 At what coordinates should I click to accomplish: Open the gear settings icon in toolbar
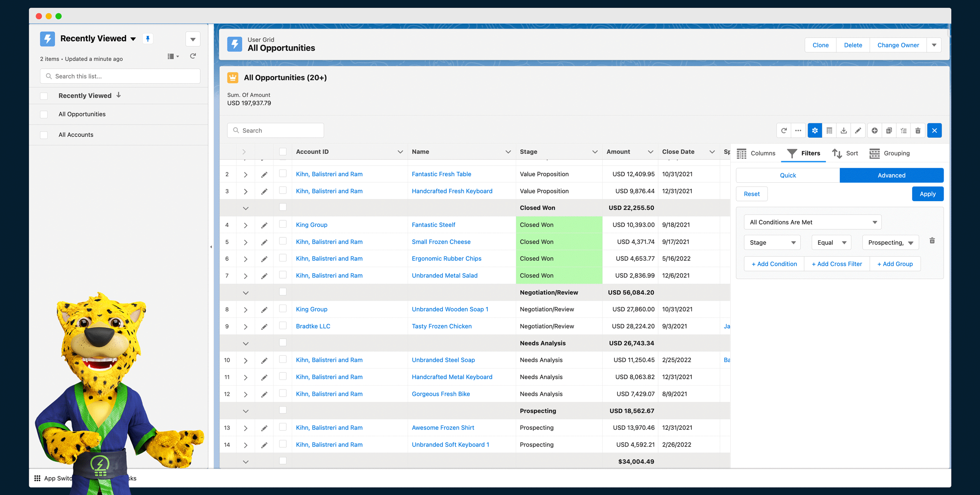point(815,130)
